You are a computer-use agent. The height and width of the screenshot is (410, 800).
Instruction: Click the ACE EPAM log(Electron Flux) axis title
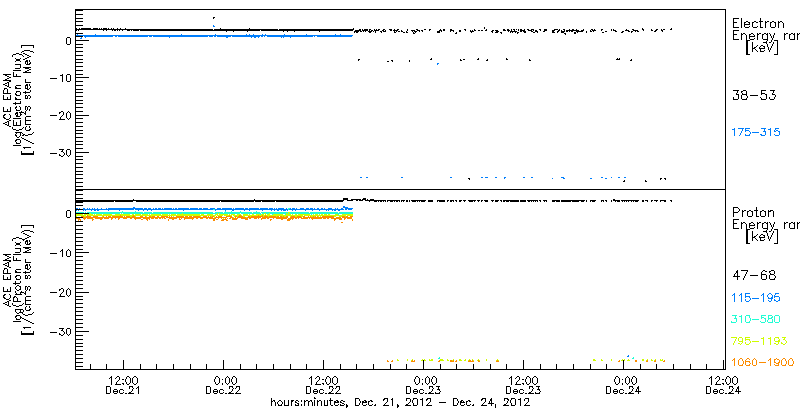(17, 99)
